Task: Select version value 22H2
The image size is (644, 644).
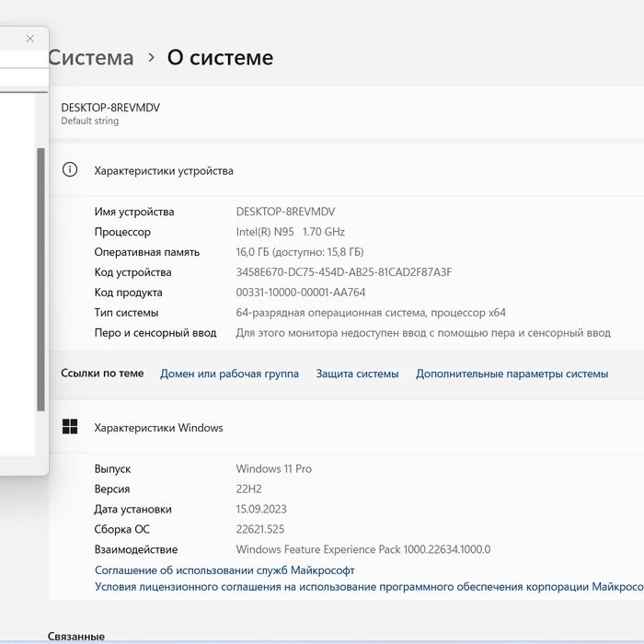Action: coord(249,489)
